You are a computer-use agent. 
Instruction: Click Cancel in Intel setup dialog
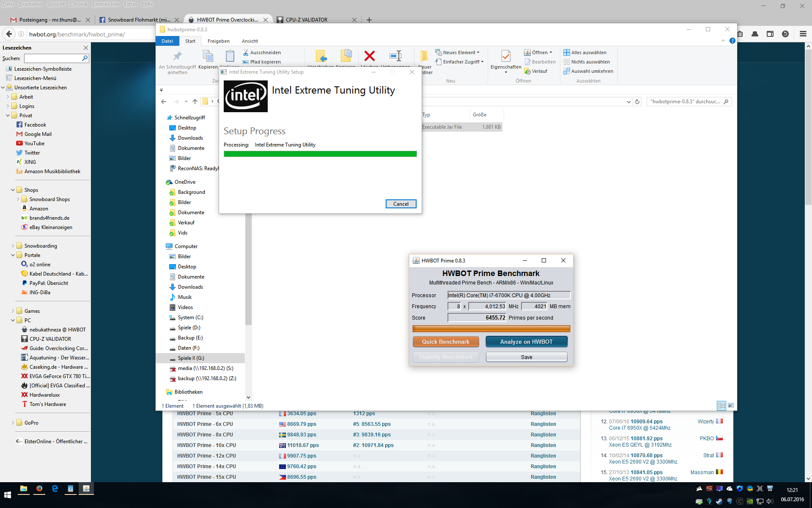coord(401,204)
